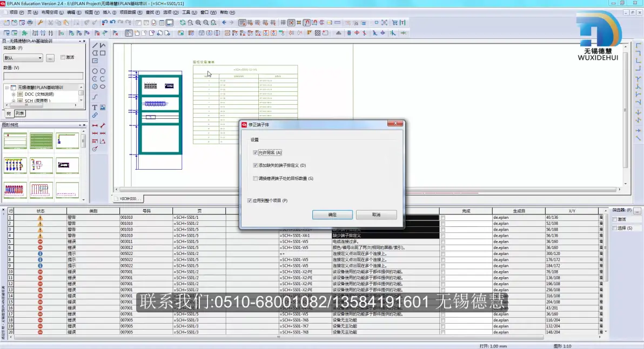Click the green puzzle piece icon
This screenshot has width=644, height=349.
pos(25,33)
